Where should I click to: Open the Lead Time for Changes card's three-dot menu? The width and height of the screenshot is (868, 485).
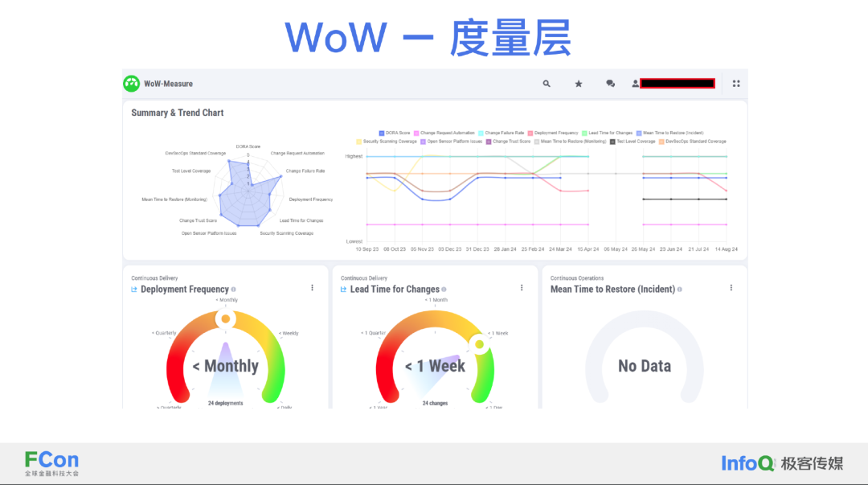[522, 288]
